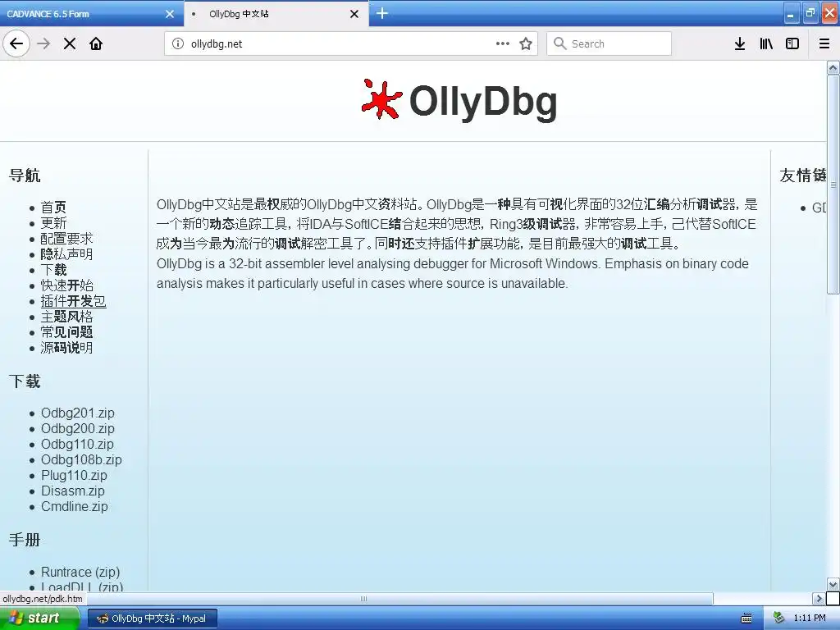Open the downloads panel
The image size is (840, 630).
click(740, 43)
